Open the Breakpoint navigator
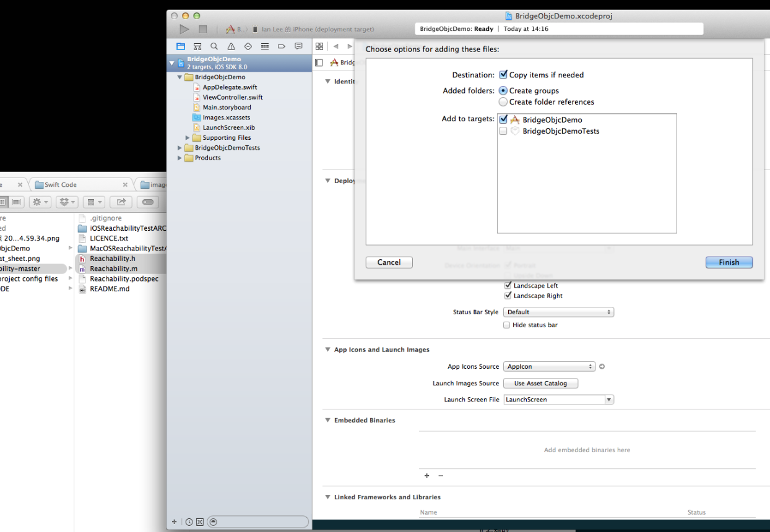This screenshot has height=532, width=770. click(x=282, y=46)
